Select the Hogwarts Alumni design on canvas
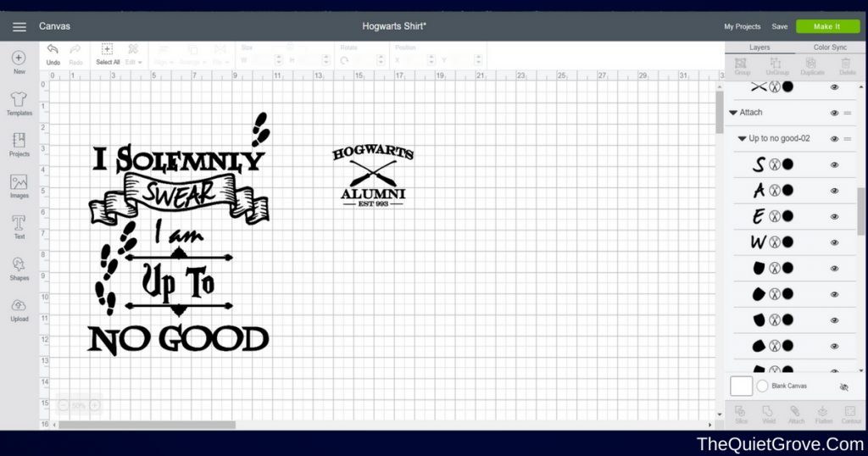Screen dimensions: 868x456 tap(373, 175)
